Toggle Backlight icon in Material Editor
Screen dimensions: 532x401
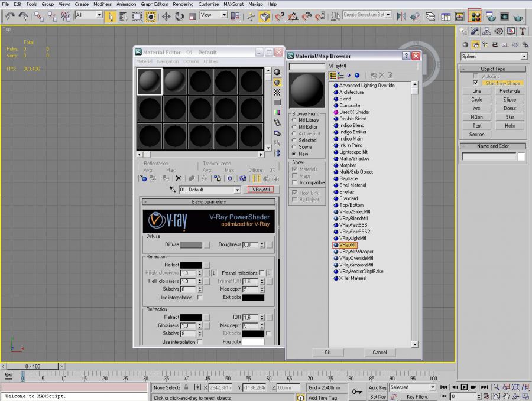click(277, 82)
